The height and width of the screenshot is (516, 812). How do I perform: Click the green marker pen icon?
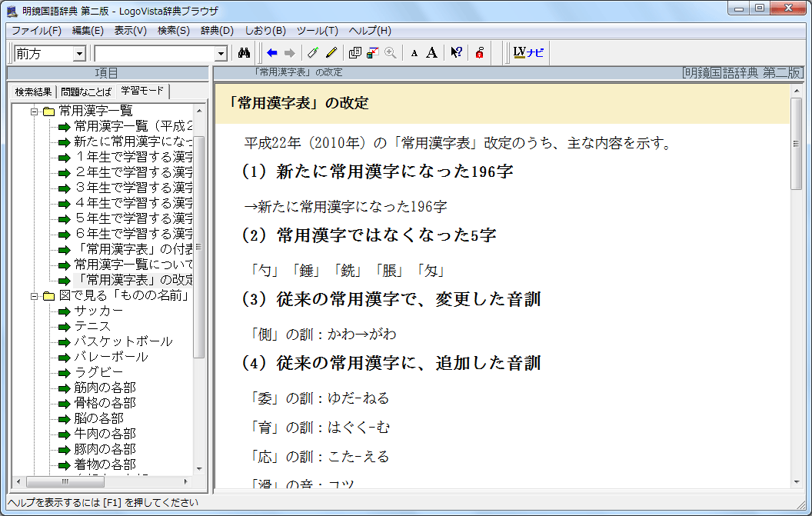(x=312, y=53)
